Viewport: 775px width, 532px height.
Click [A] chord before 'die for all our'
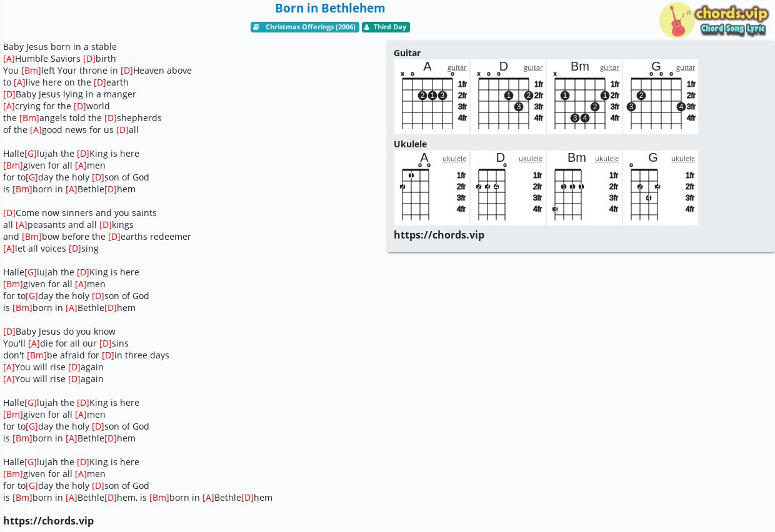click(x=34, y=343)
